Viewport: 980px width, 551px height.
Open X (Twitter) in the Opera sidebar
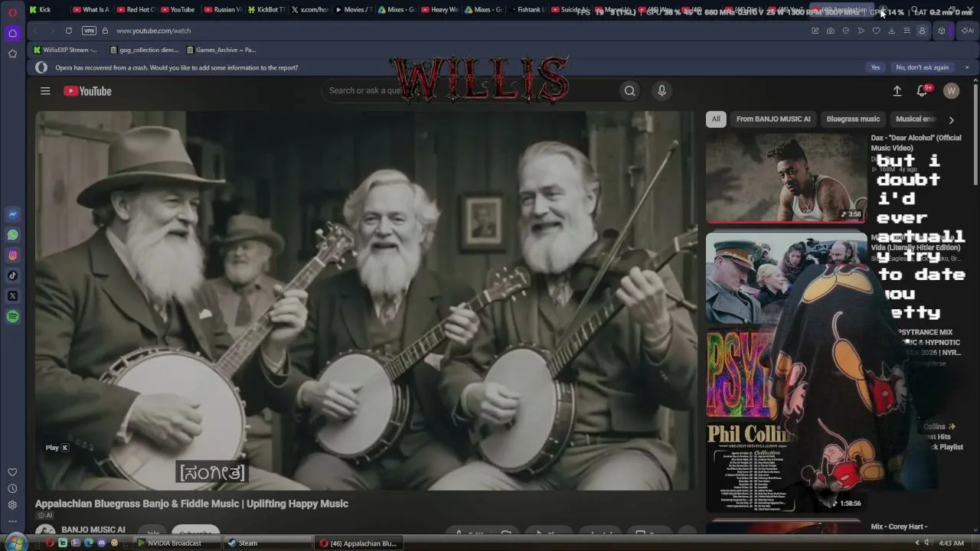tap(12, 296)
